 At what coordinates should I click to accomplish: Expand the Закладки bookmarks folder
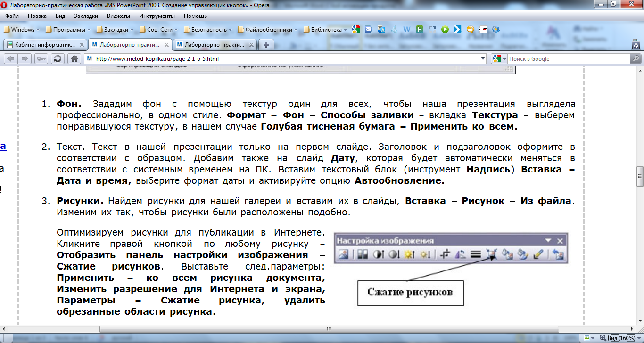click(x=115, y=29)
